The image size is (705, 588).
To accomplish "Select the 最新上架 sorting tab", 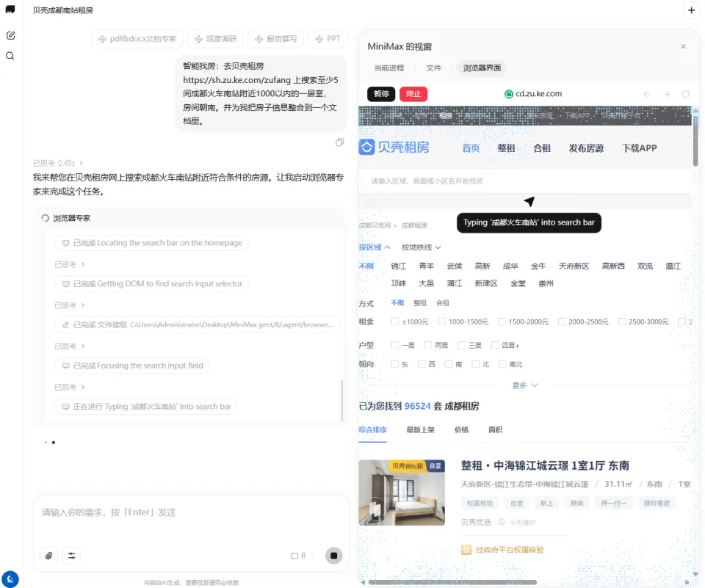I will click(x=420, y=429).
